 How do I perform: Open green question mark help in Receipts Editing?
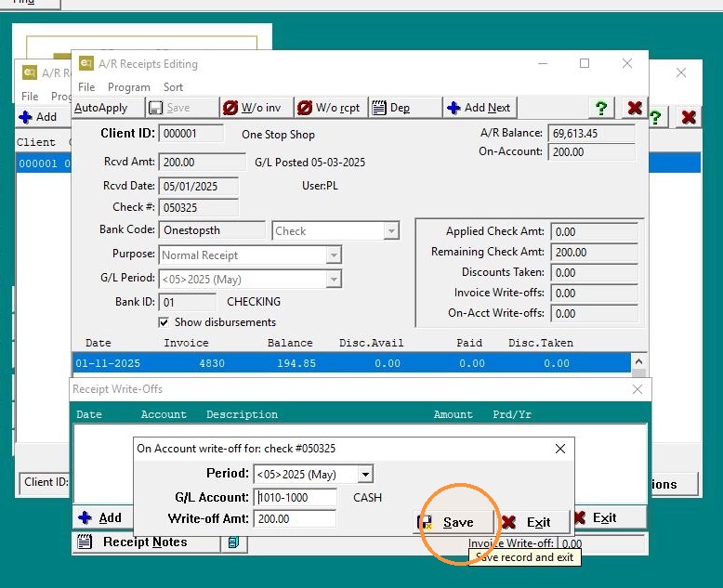[x=601, y=108]
